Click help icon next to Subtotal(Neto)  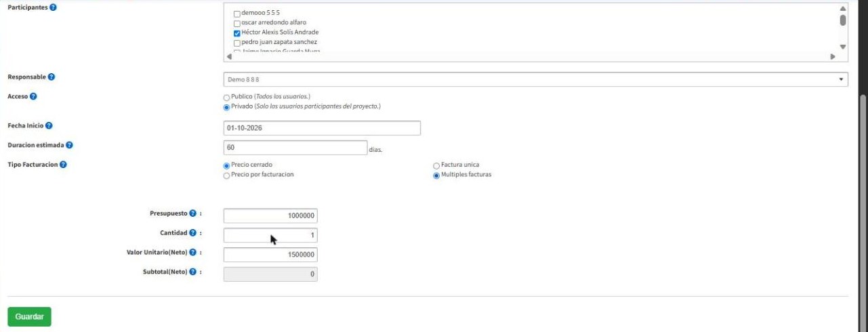(192, 272)
